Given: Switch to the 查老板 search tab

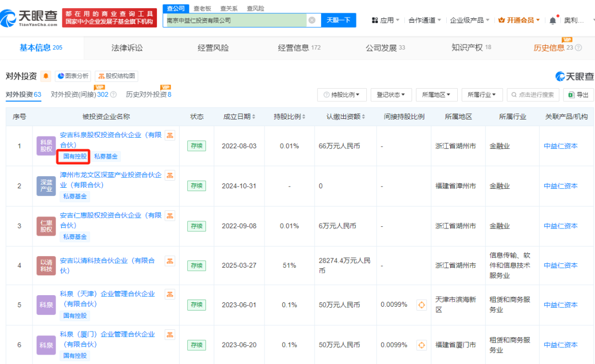Looking at the screenshot, I should (202, 8).
